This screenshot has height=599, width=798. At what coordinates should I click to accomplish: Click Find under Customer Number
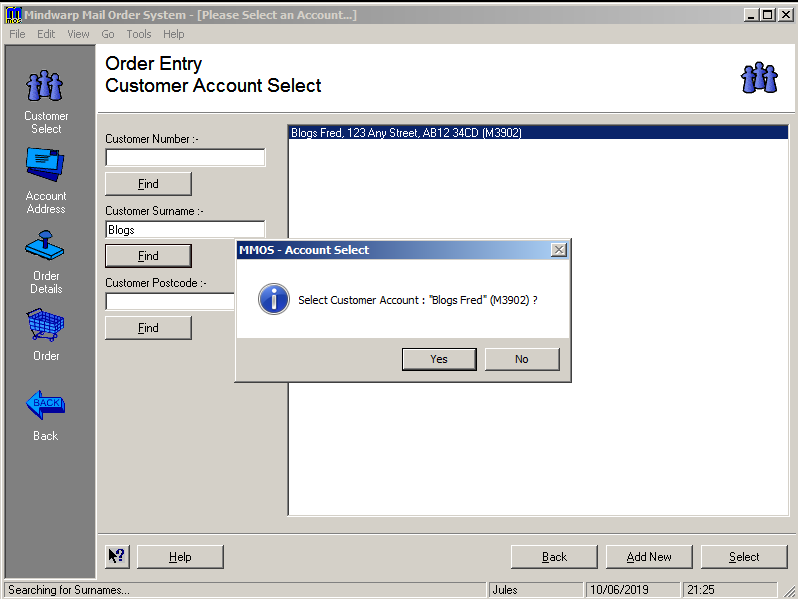(x=148, y=184)
